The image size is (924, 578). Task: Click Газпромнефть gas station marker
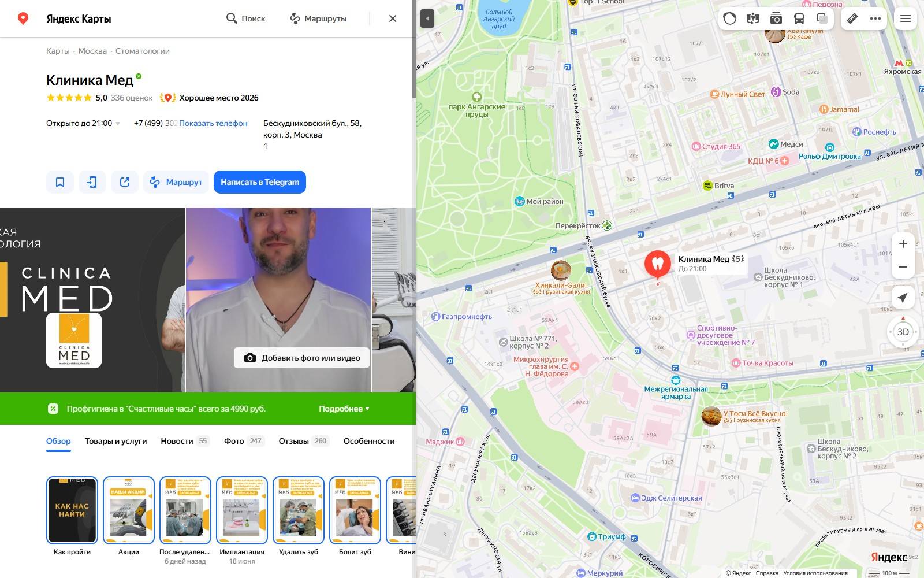[x=436, y=316]
